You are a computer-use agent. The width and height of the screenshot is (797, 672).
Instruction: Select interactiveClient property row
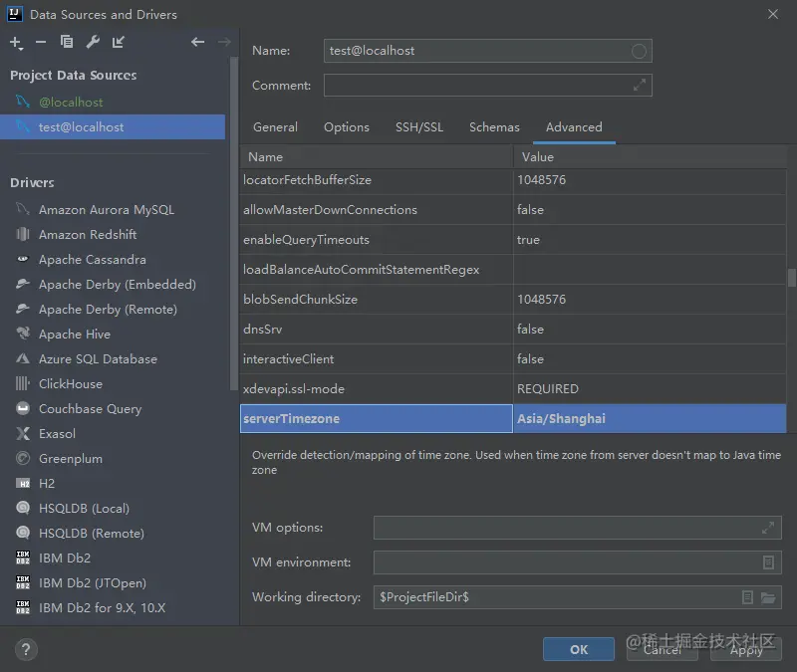[x=513, y=359]
